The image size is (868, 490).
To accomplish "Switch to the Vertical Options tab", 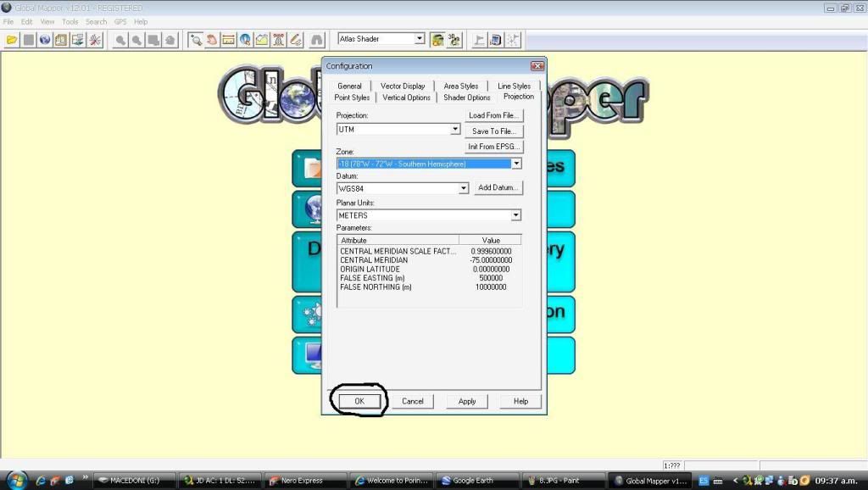I will 406,97.
